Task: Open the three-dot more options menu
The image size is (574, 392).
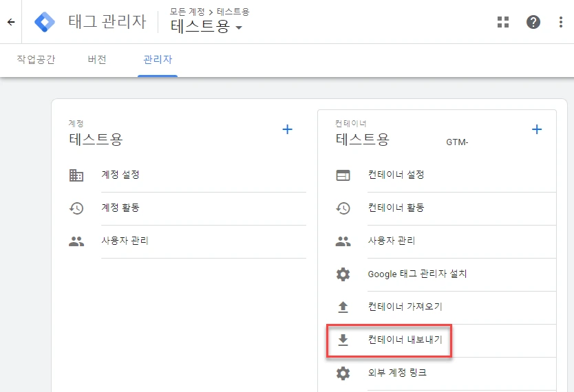Action: click(560, 22)
